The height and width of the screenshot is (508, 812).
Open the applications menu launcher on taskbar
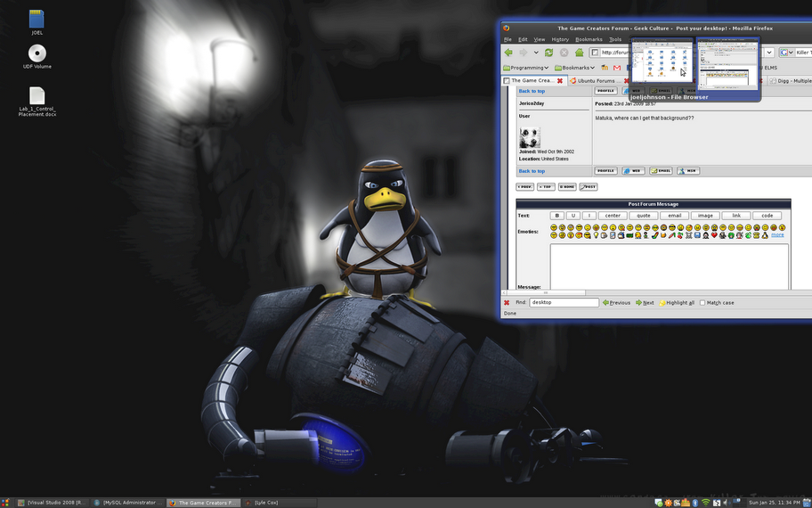pos(5,503)
